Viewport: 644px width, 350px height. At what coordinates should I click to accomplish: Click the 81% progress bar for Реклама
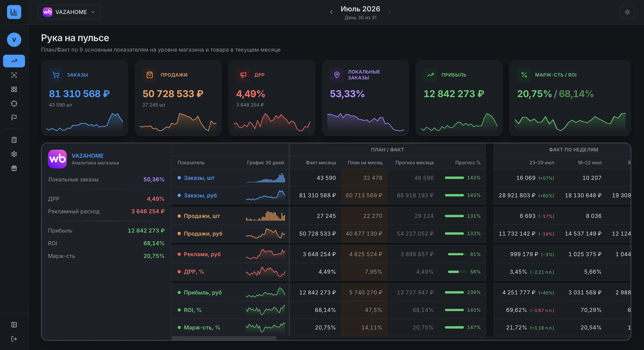(457, 254)
